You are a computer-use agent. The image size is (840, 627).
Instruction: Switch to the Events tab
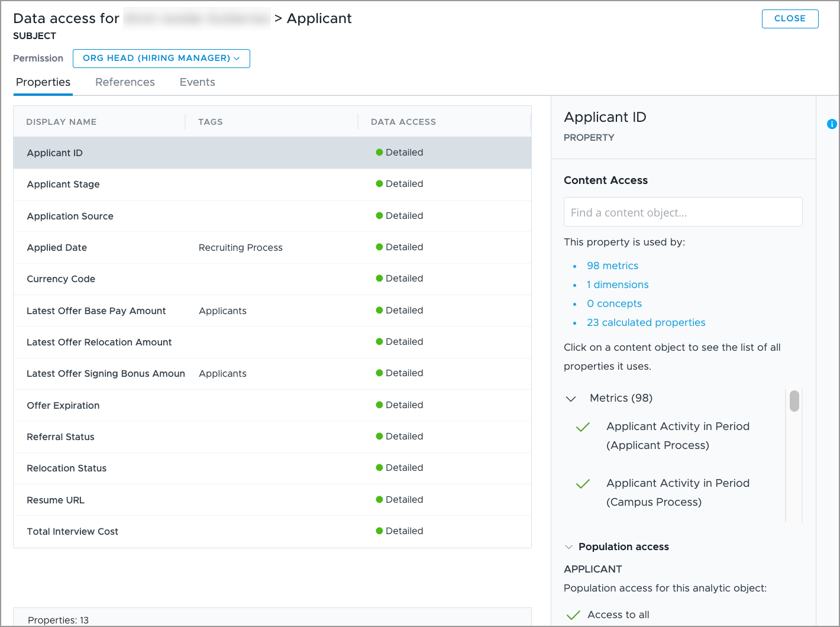(198, 82)
